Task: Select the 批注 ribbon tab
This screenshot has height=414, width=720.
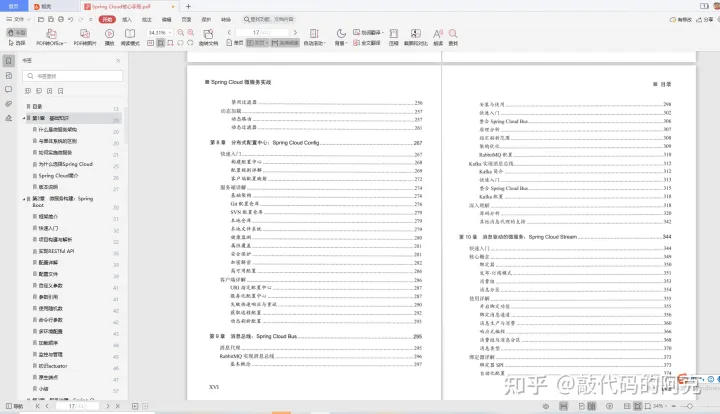Action: pos(147,19)
